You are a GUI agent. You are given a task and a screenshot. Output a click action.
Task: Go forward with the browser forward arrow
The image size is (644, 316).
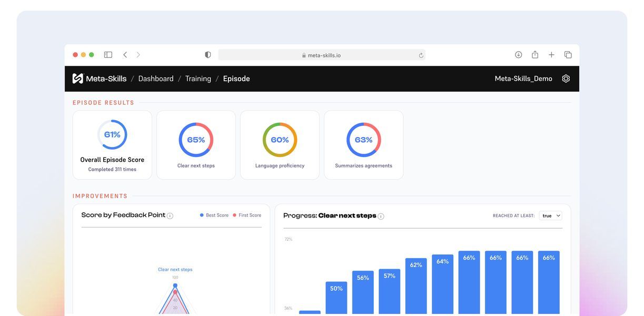pyautogui.click(x=138, y=55)
